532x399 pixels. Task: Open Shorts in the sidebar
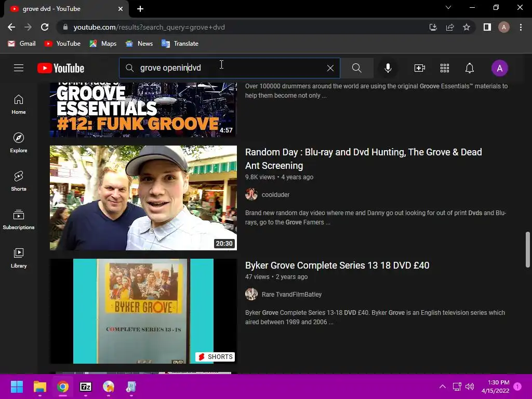tap(19, 181)
